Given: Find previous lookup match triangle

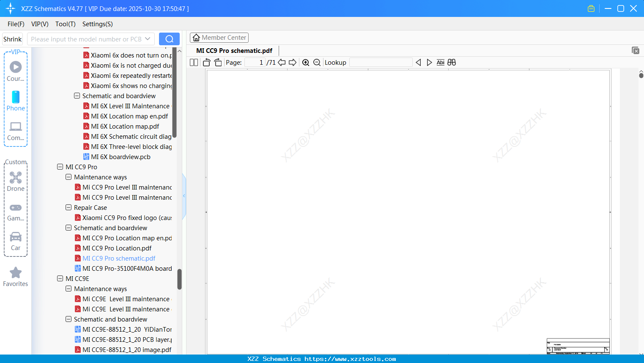Looking at the screenshot, I should (x=418, y=63).
